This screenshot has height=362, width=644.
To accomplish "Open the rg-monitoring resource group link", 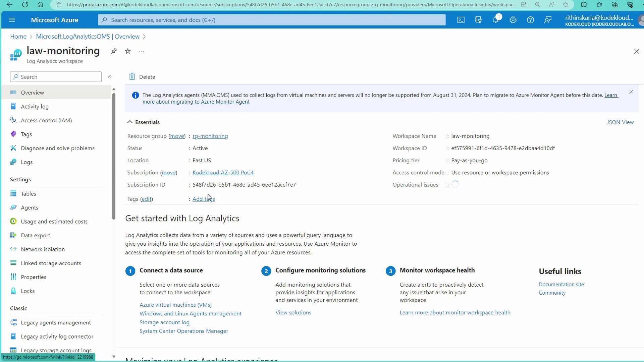I will pos(210,136).
